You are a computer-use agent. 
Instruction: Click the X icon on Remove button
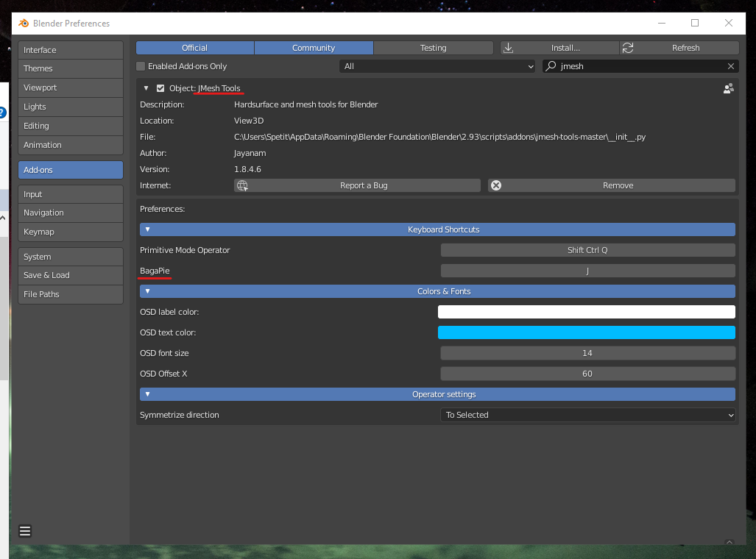496,185
